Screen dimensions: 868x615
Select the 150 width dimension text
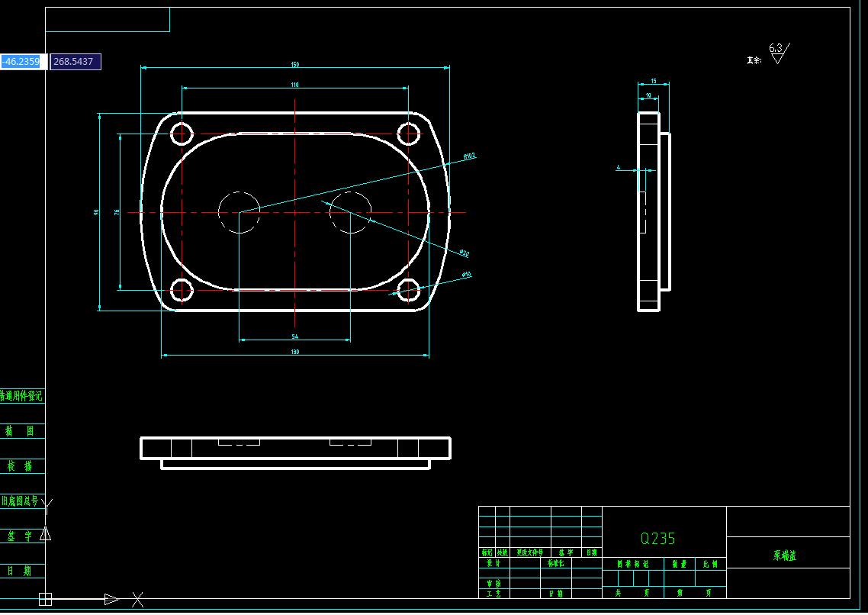(295, 65)
